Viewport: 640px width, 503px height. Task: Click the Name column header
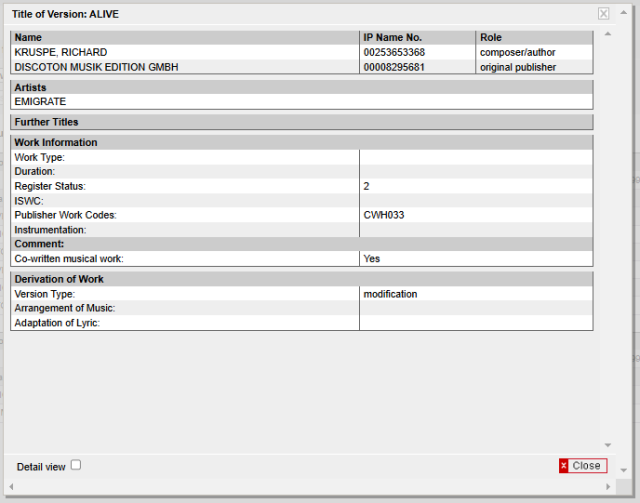click(28, 37)
